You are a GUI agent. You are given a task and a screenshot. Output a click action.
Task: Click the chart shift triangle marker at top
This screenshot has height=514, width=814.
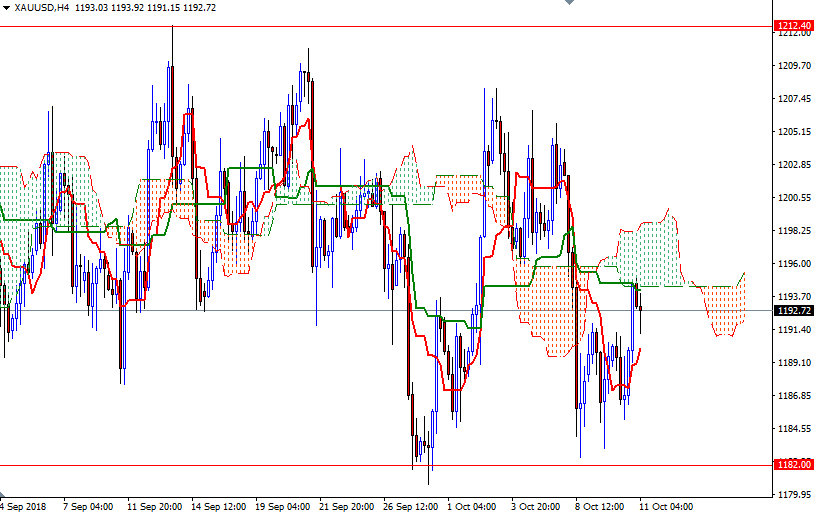tap(570, 4)
